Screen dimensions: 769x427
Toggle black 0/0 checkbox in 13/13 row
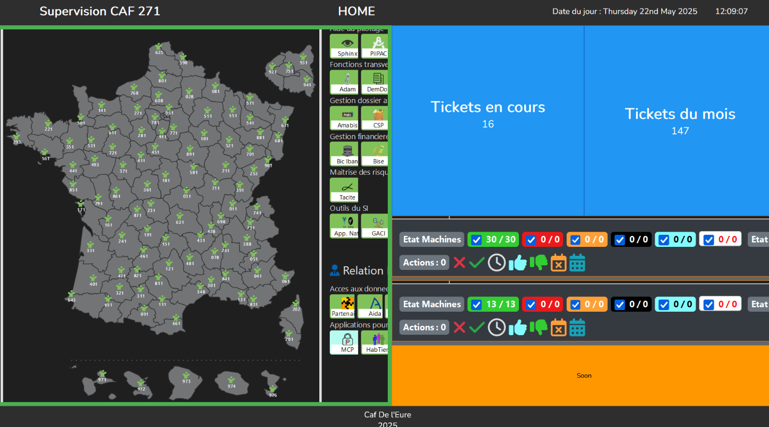[619, 304]
